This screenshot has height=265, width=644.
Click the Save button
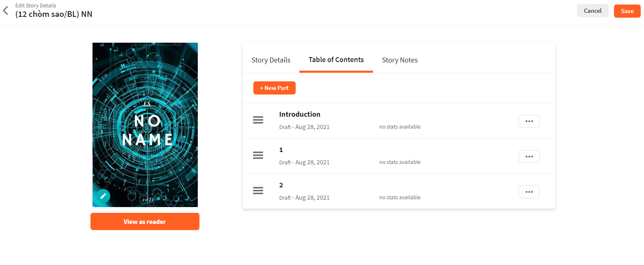pos(627,11)
